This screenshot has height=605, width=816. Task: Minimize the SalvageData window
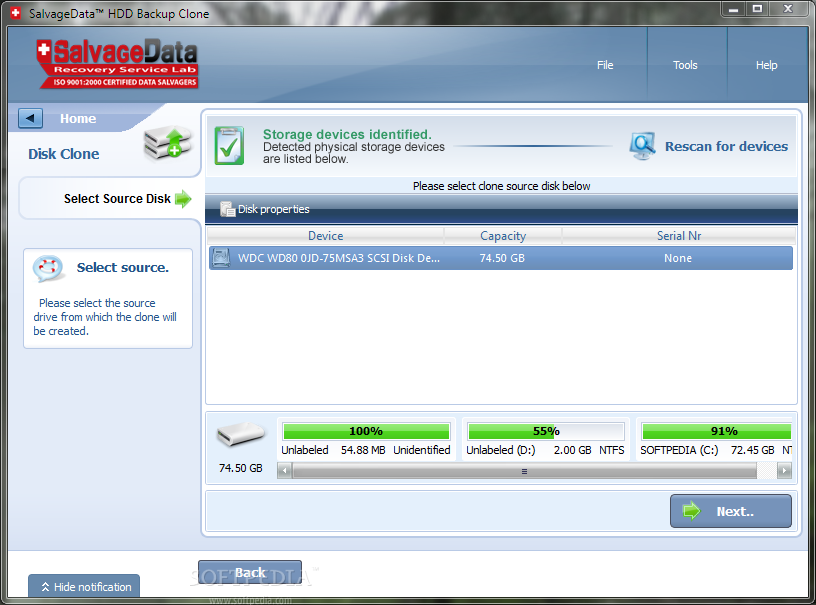click(x=733, y=9)
